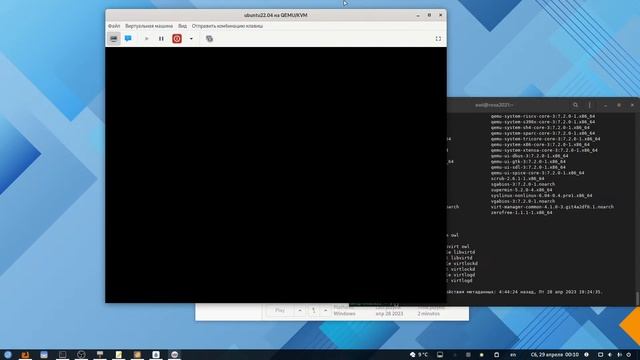Open the weather widget showing 9 °C
Viewport: 640px width, 360px height.
point(419,355)
